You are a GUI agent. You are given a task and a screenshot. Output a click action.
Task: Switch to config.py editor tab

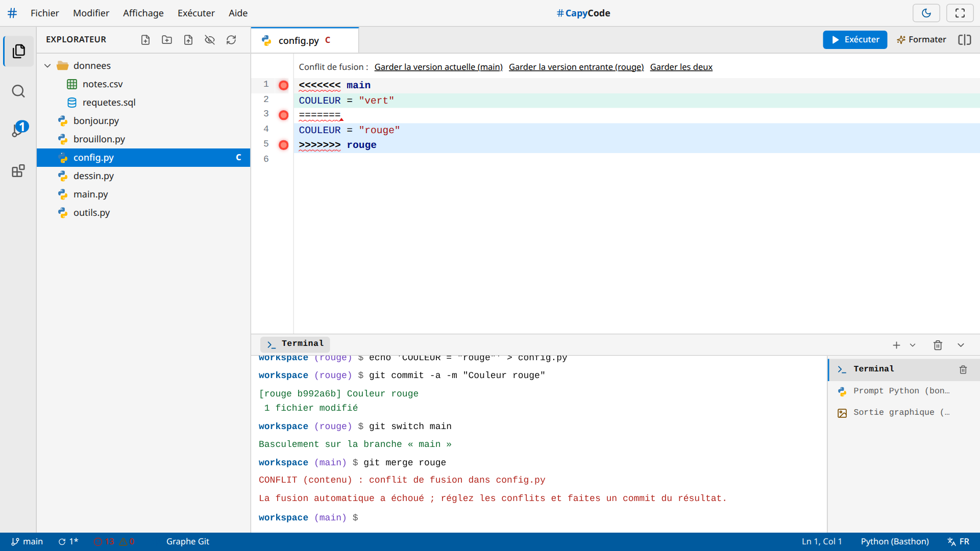point(305,40)
